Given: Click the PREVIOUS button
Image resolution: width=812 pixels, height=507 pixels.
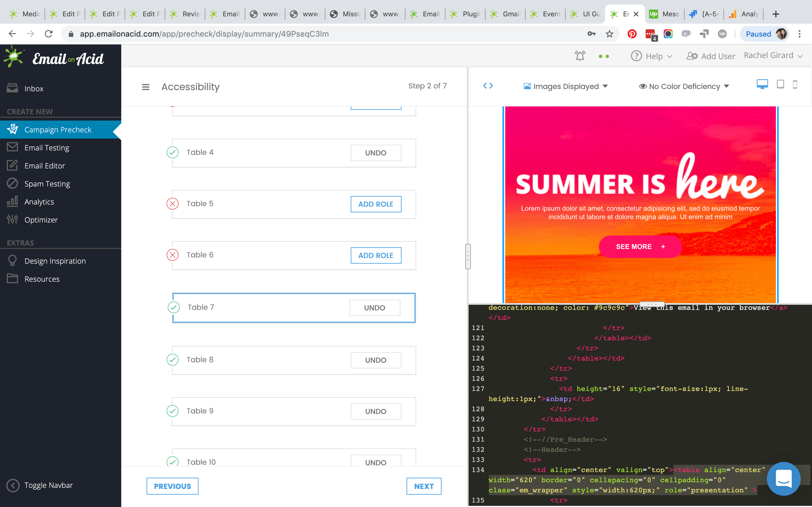Looking at the screenshot, I should [x=172, y=486].
